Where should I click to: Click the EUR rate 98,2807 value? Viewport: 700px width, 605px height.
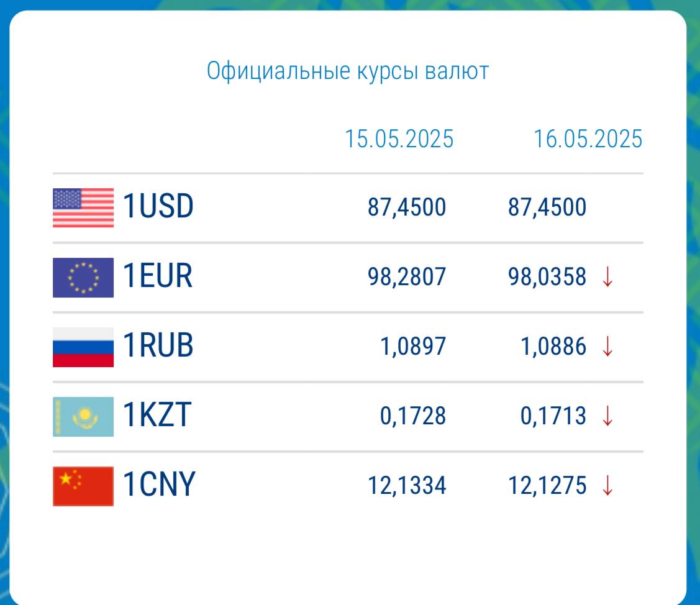pyautogui.click(x=407, y=277)
